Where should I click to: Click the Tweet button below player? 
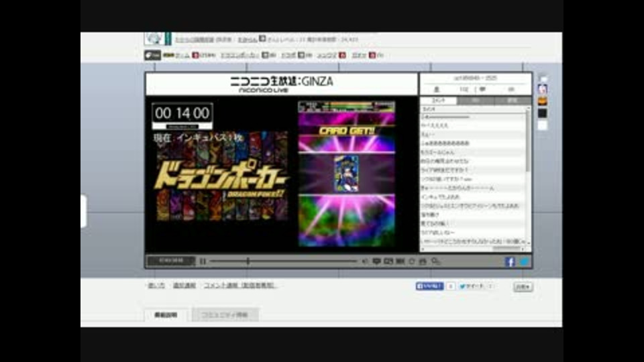coord(471,286)
